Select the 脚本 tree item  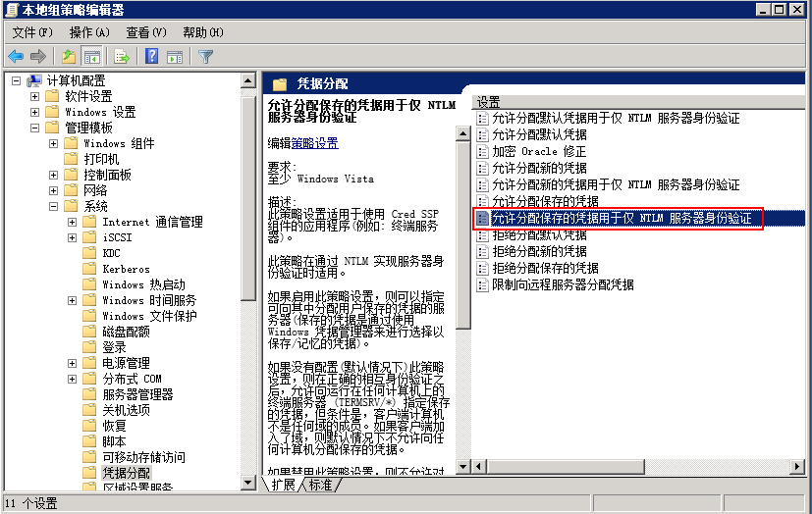coord(115,441)
